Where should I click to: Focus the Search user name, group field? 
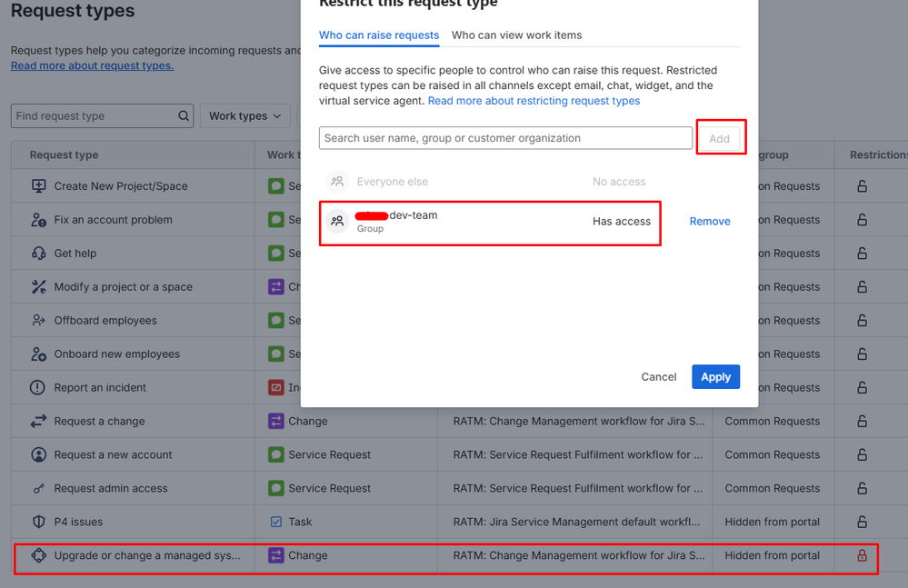tap(505, 138)
